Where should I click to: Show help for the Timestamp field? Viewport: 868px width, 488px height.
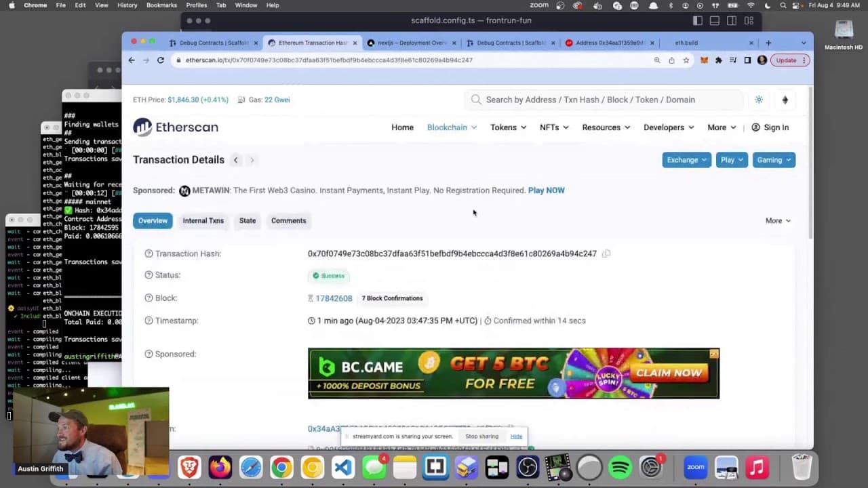(x=149, y=321)
